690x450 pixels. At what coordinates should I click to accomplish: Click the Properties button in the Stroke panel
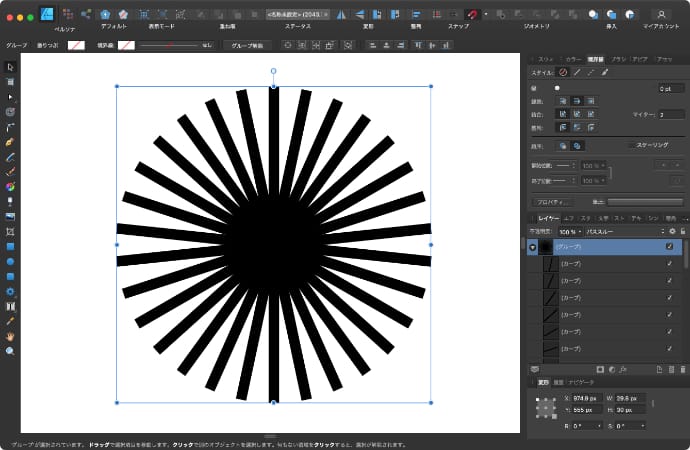551,202
